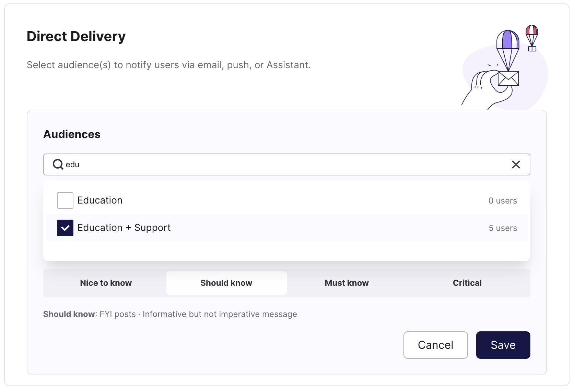The image size is (575, 392).
Task: Choose the Must know priority level
Action: coord(347,283)
